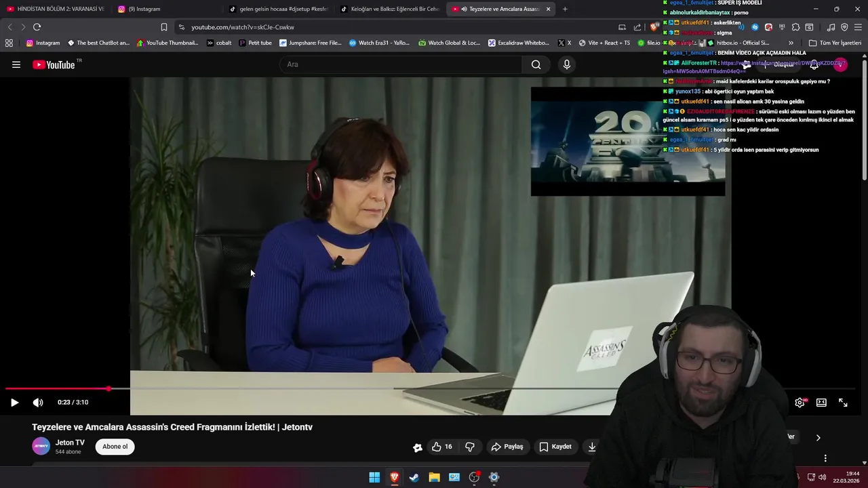
Task: Click inside the Ara search field
Action: click(x=400, y=64)
